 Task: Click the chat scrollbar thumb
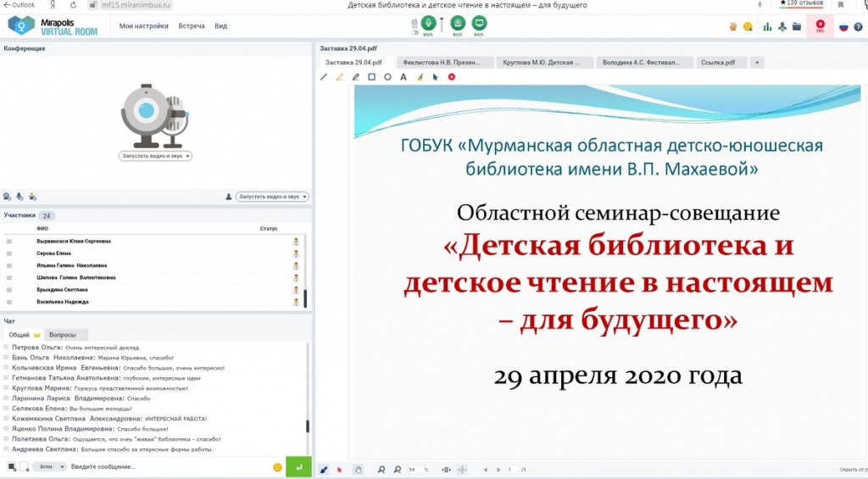pos(308,426)
